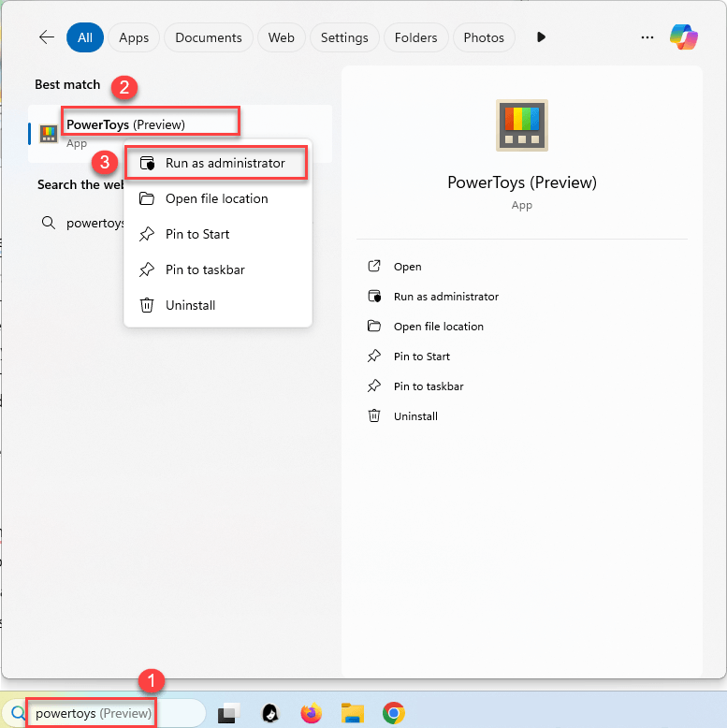Select the Apps filter tab

point(134,37)
